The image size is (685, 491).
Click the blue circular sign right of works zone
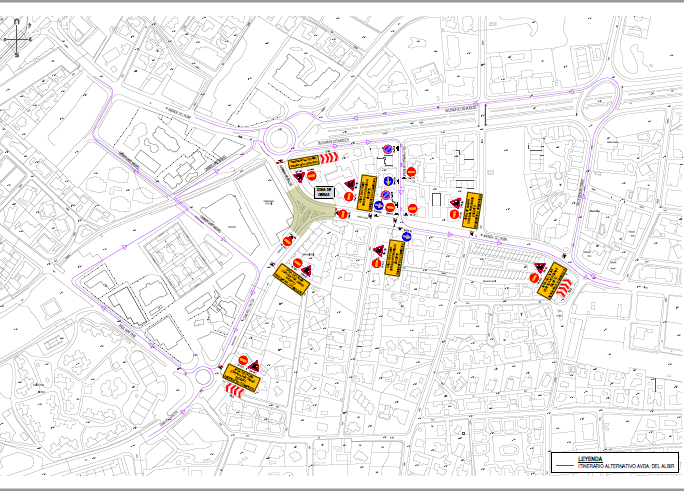(x=378, y=206)
